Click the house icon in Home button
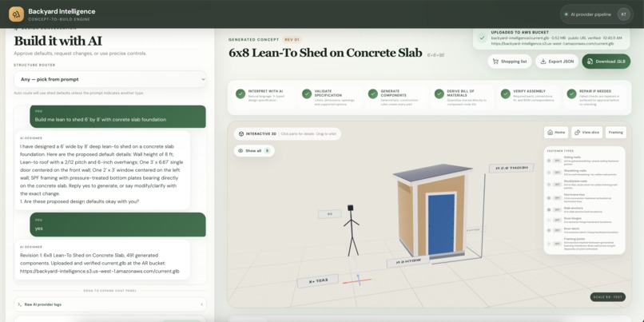This screenshot has width=644, height=322. 551,133
